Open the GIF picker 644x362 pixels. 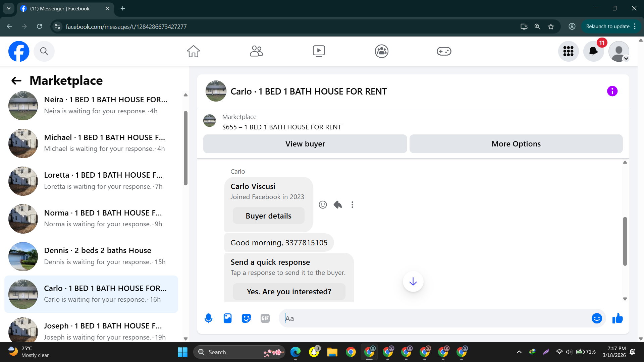click(265, 318)
